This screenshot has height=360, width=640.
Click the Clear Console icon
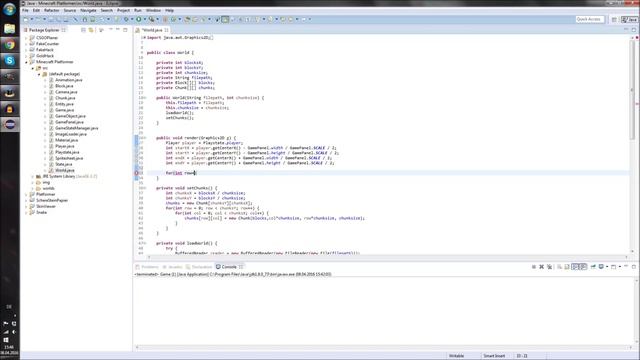coord(559,267)
